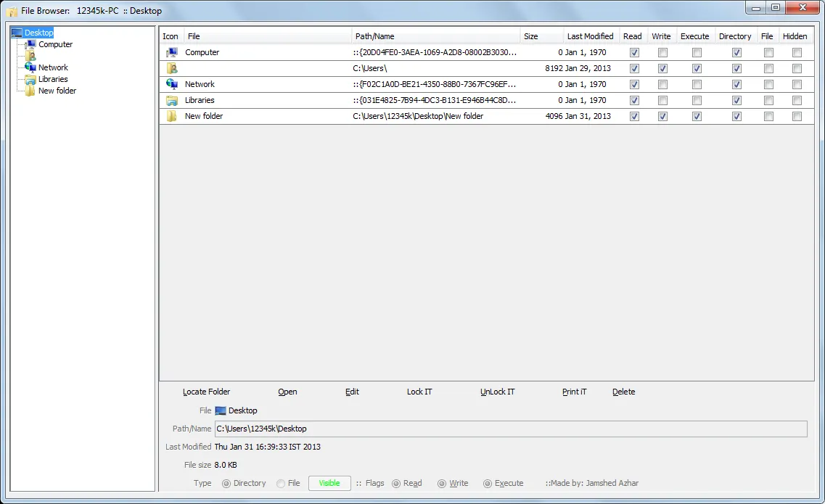Select Desktop in the folder tree
The width and height of the screenshot is (825, 504).
pos(39,33)
